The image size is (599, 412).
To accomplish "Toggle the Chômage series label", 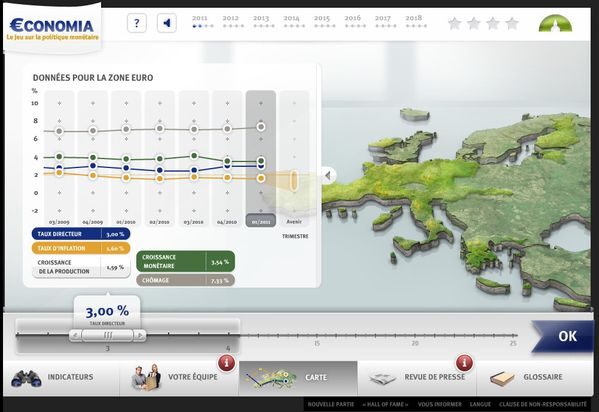I will pyautogui.click(x=185, y=280).
